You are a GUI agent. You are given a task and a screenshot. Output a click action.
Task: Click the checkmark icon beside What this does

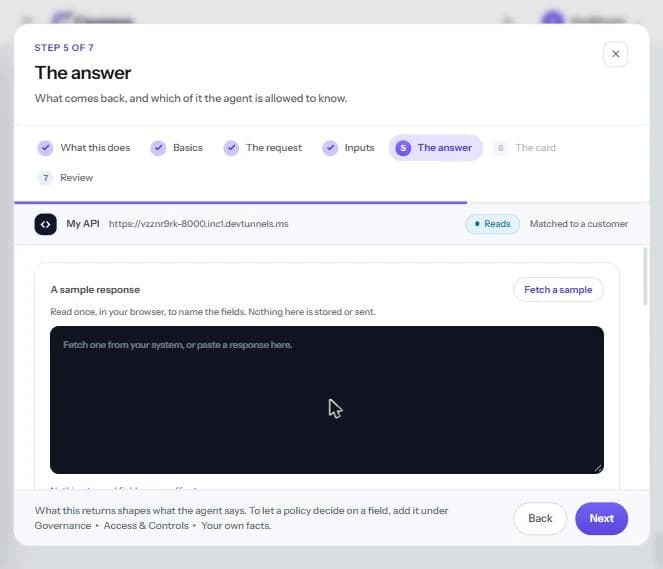(45, 148)
